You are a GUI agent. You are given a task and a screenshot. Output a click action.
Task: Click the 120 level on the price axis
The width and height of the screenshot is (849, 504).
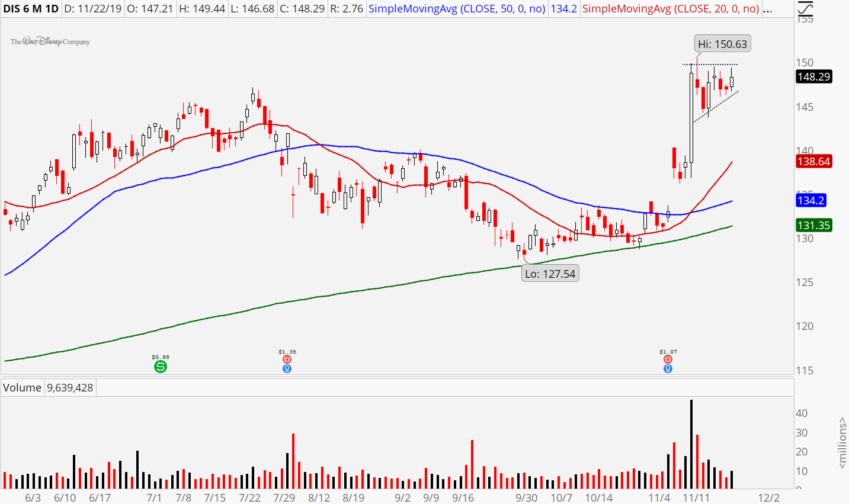click(x=805, y=326)
